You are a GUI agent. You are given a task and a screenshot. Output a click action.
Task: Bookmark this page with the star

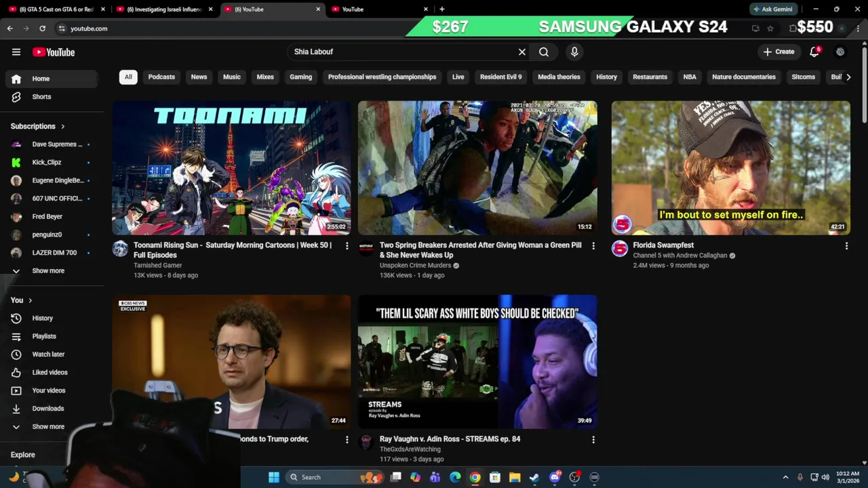770,28
